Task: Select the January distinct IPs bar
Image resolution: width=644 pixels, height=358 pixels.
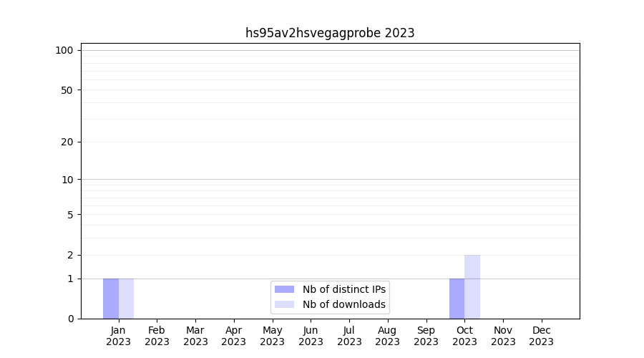Action: click(111, 299)
